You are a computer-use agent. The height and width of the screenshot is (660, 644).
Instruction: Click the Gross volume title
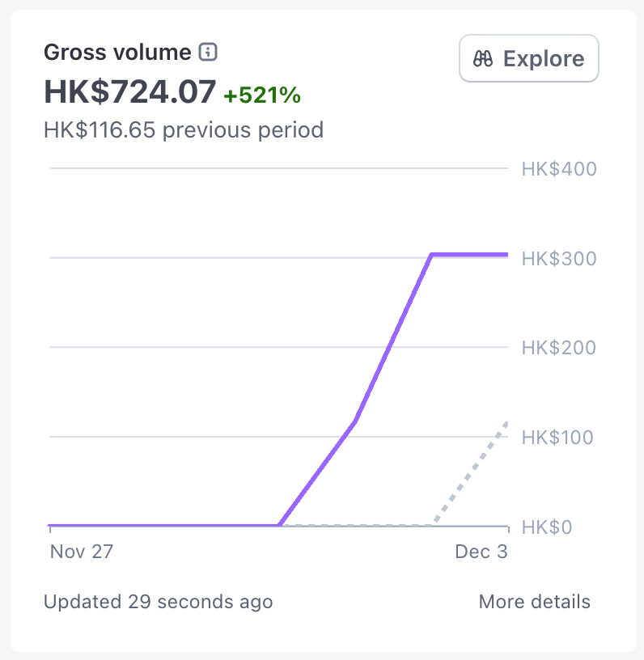point(117,53)
